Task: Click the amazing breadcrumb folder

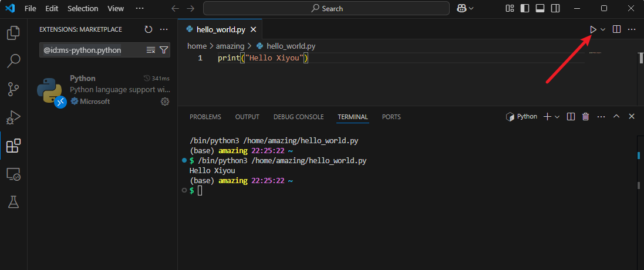Action: click(x=230, y=46)
